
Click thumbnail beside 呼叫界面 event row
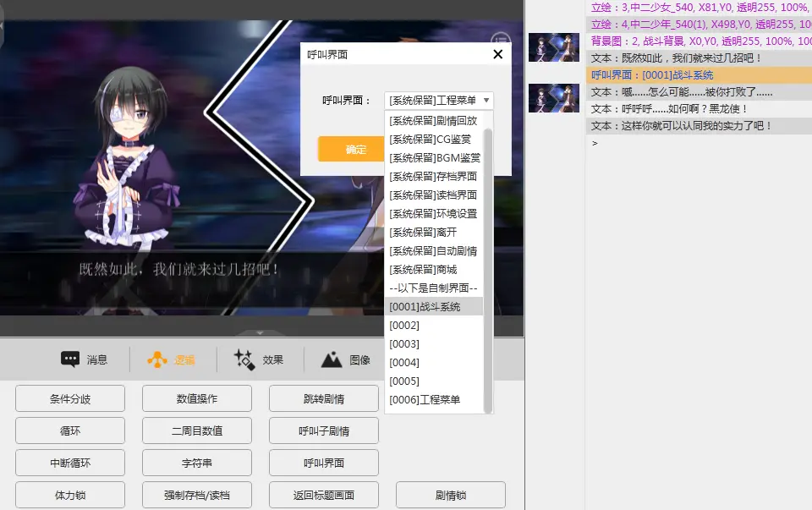click(x=553, y=98)
